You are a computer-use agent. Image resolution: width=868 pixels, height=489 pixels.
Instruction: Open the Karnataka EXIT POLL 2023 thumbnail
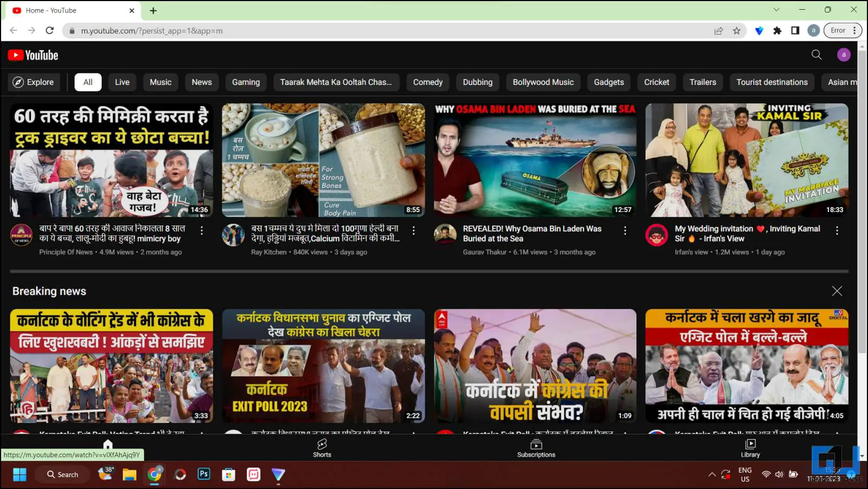point(324,366)
